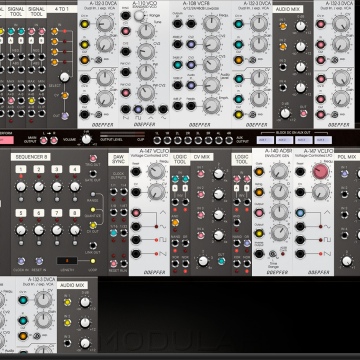Toggle Block DC AUX 1 button
Viewport: 360px width, 360px height.
[265, 140]
